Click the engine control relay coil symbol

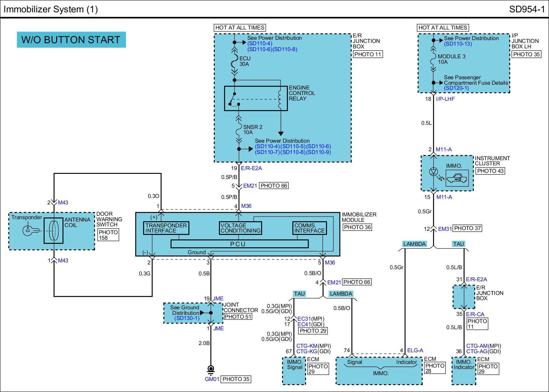[x=280, y=98]
